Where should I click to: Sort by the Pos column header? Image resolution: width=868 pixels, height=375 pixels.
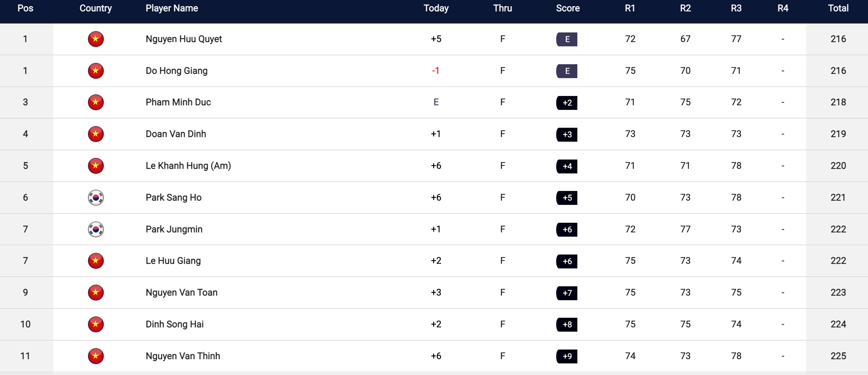click(25, 8)
